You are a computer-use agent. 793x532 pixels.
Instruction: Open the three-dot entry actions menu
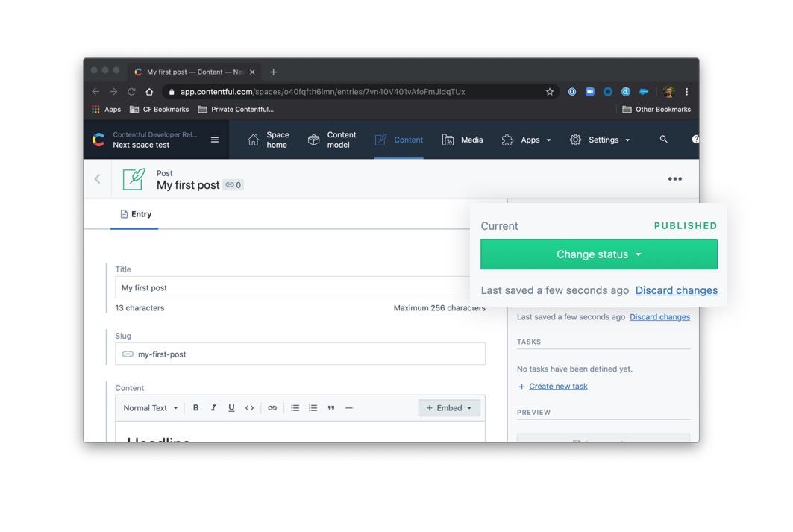coord(674,178)
